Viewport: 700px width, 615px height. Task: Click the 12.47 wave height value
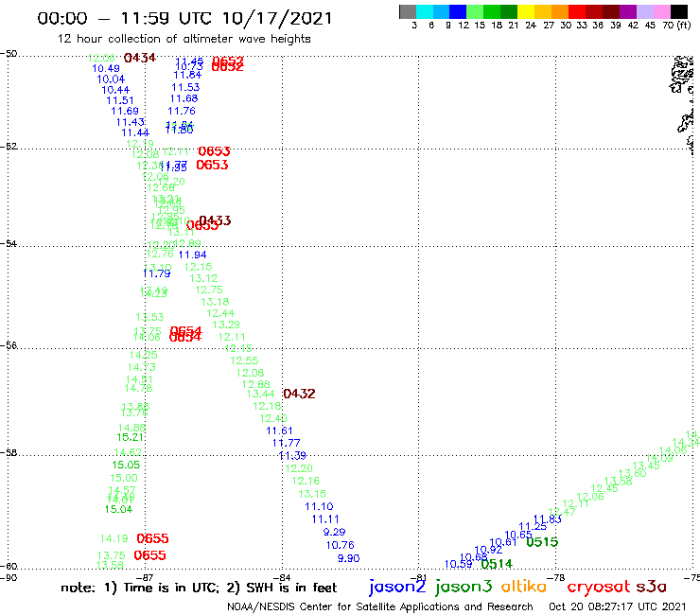562,512
